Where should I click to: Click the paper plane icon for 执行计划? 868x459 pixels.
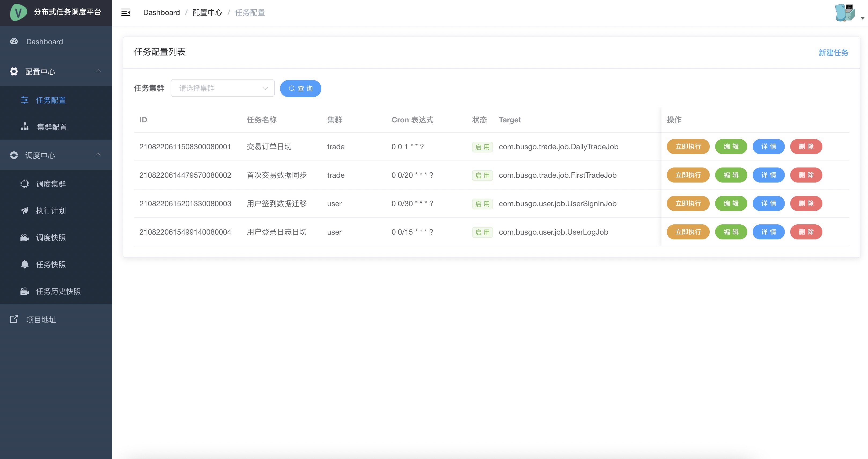point(25,211)
